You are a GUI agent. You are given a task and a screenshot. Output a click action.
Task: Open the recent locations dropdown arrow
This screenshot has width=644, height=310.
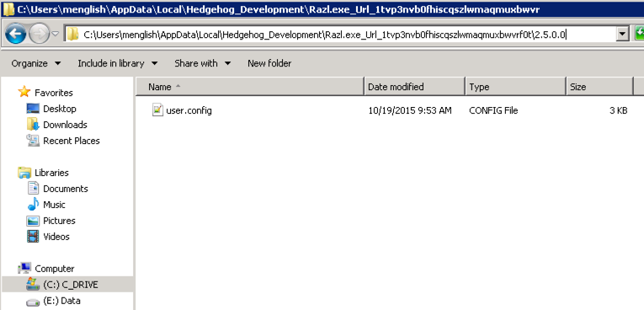coord(56,35)
